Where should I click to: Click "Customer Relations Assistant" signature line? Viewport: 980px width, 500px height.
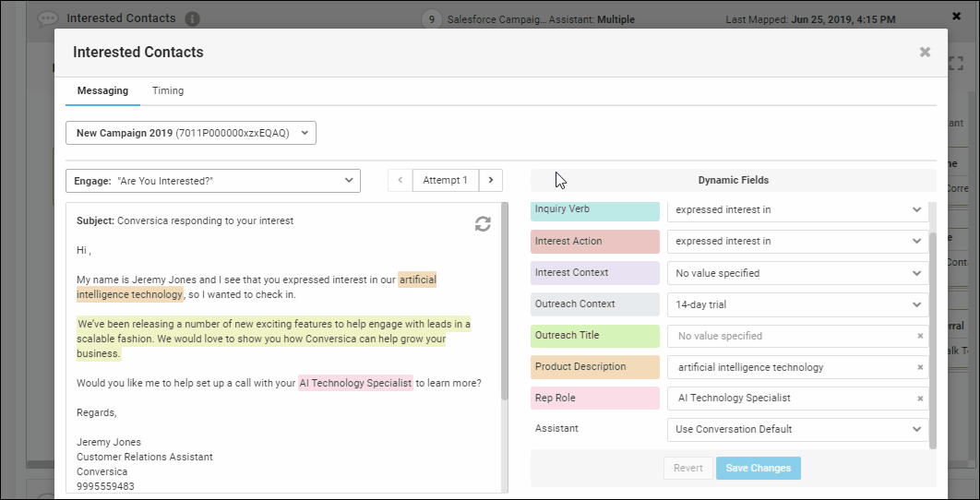tap(144, 457)
